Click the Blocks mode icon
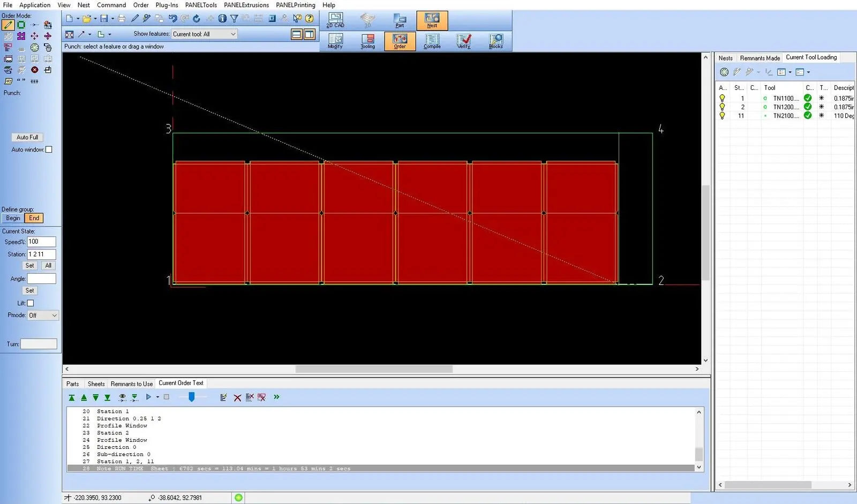The width and height of the screenshot is (857, 504). [496, 41]
